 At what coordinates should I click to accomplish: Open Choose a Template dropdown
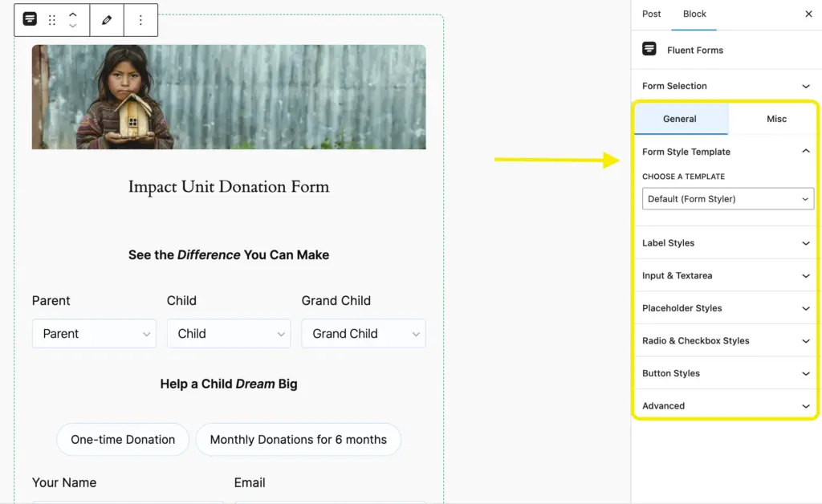point(727,199)
